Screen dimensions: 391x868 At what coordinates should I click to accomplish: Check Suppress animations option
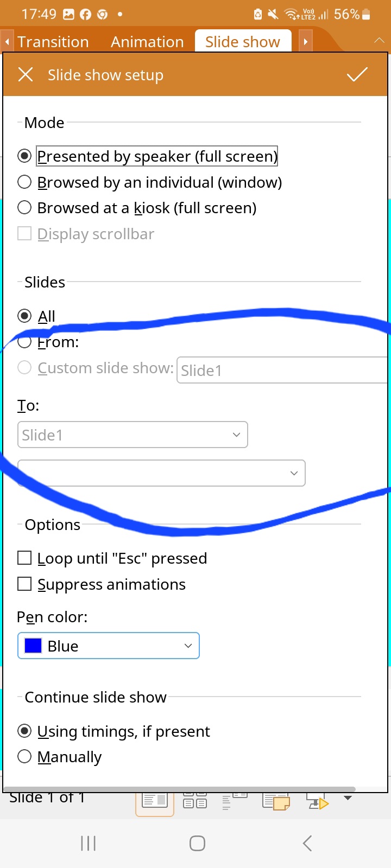pos(102,584)
